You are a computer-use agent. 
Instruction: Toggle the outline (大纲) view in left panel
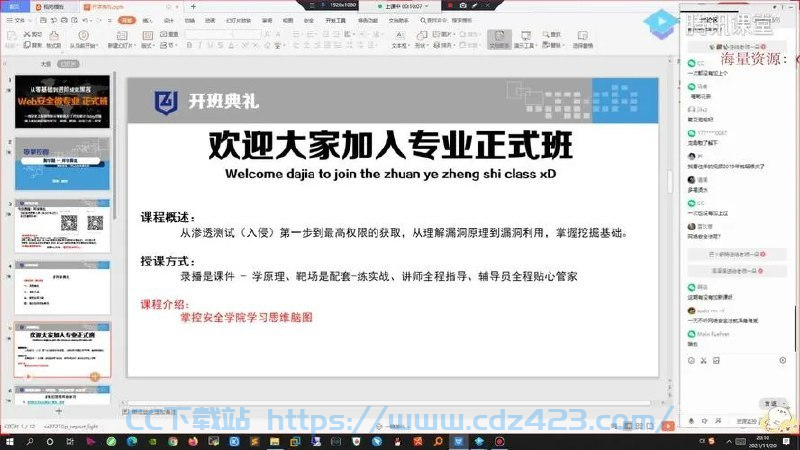[46, 64]
